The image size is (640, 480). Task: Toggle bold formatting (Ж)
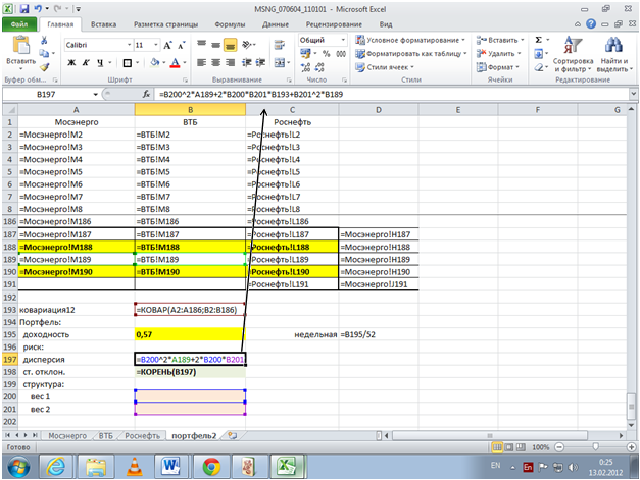[71, 62]
